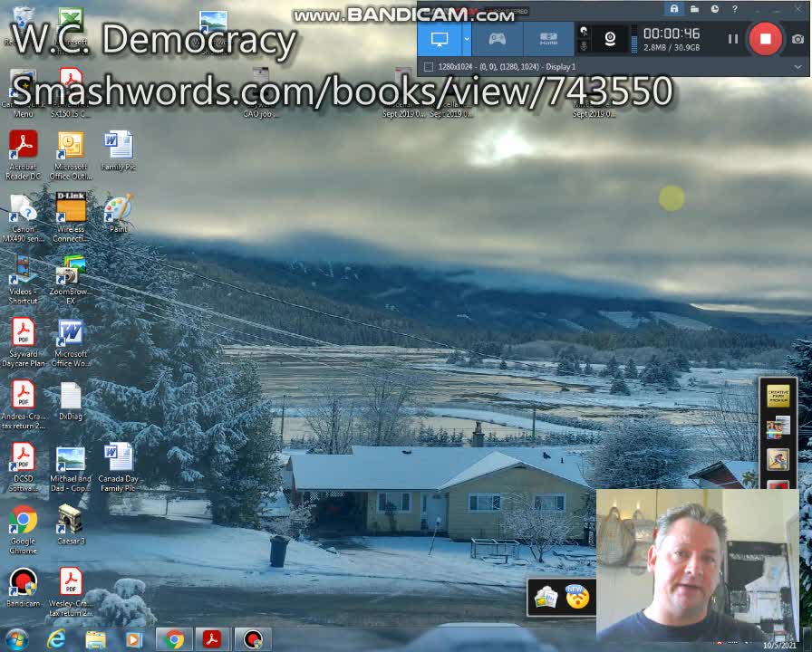Image resolution: width=812 pixels, height=652 pixels.
Task: Open photo collage icon in Canon sidebar
Action: (778, 427)
